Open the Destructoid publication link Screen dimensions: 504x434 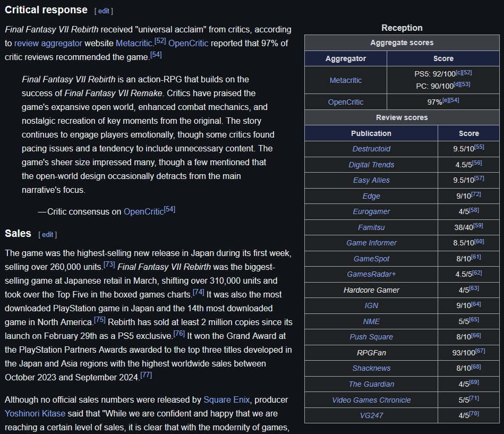pos(371,149)
